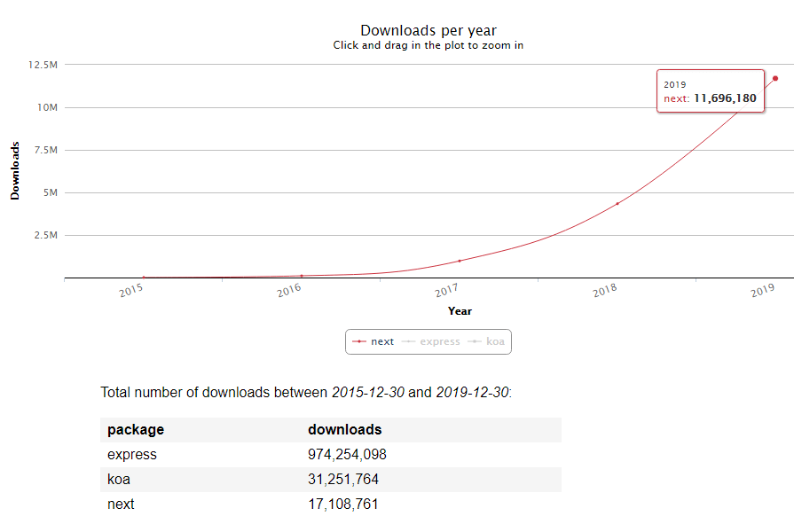Click the 'Year' x-axis title
794x532 pixels.
tap(460, 311)
